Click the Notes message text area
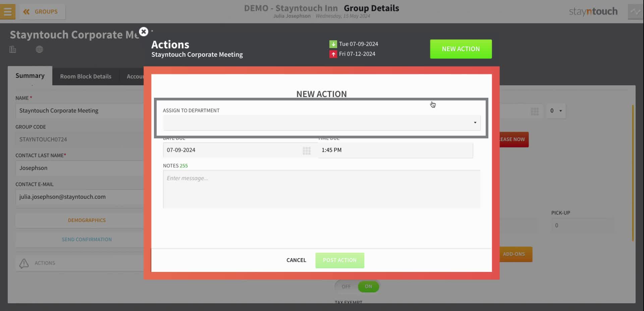Image resolution: width=644 pixels, height=311 pixels. click(x=321, y=189)
